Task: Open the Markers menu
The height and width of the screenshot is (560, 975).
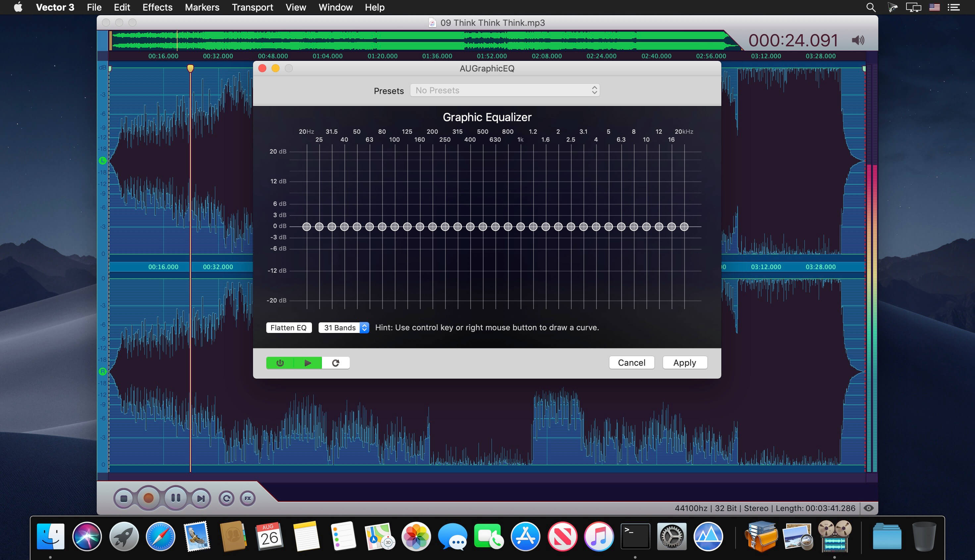Action: pyautogui.click(x=202, y=7)
